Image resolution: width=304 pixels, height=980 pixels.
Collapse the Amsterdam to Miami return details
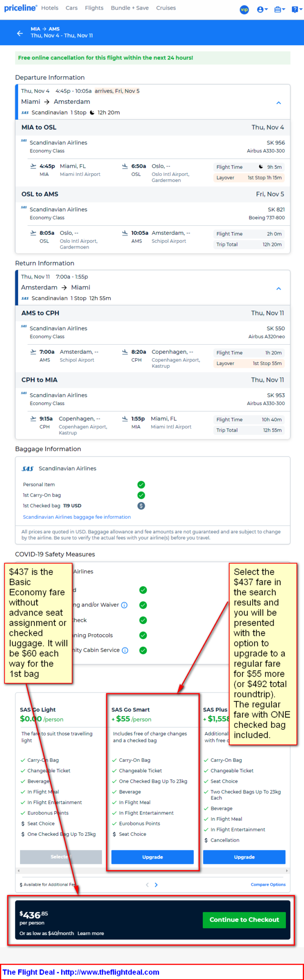[x=279, y=288]
